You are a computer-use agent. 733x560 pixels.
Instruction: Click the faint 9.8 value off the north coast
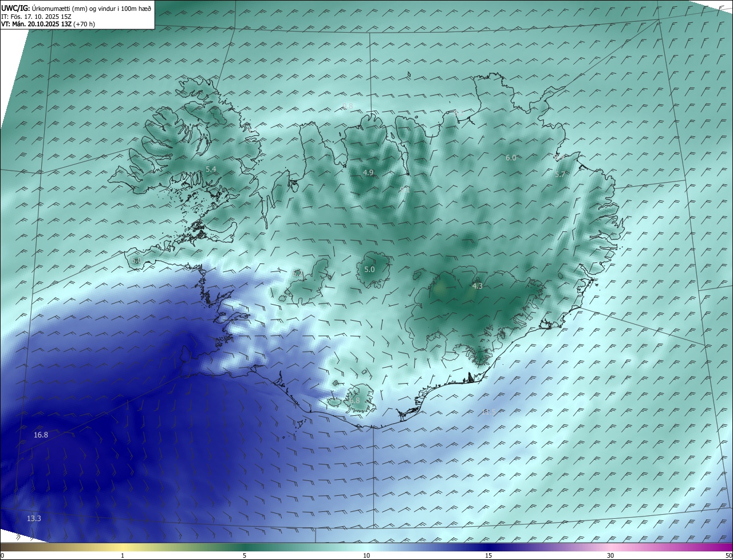coord(348,106)
